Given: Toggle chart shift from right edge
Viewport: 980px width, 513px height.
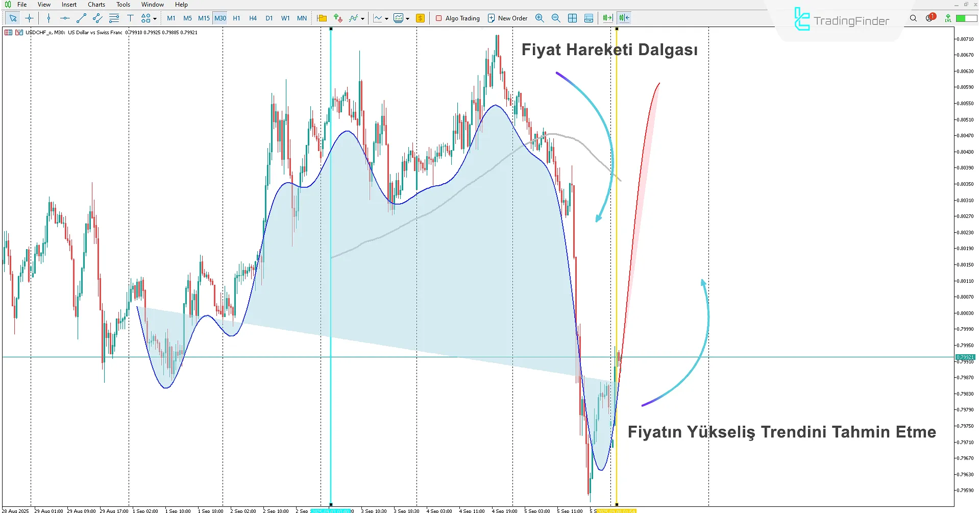Looking at the screenshot, I should tap(624, 18).
